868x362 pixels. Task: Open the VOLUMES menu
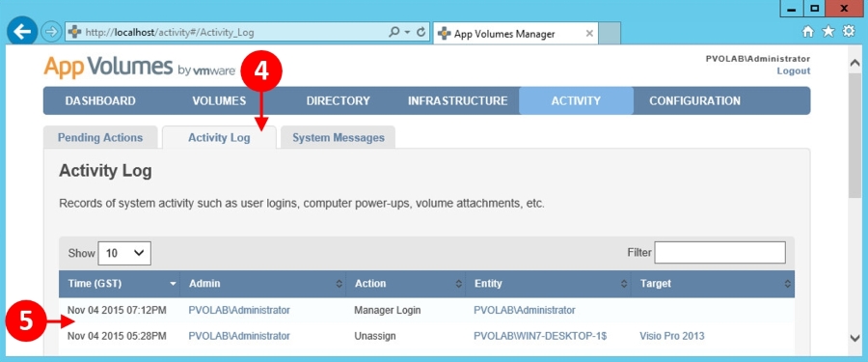click(219, 101)
